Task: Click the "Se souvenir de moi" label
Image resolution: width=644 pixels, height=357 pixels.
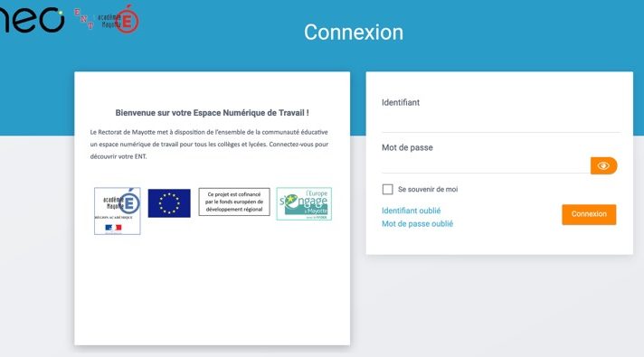Action: [428, 189]
